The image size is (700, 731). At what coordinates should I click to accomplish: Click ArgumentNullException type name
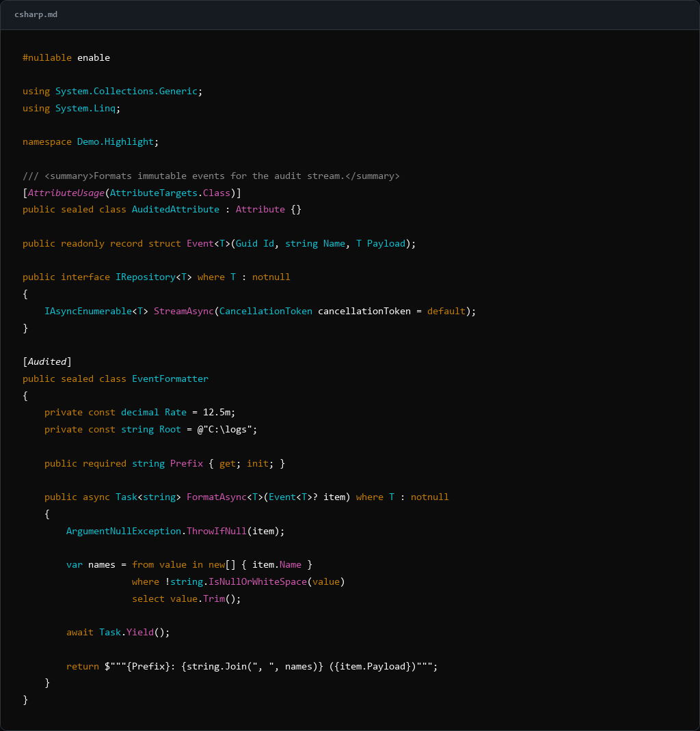(x=124, y=532)
